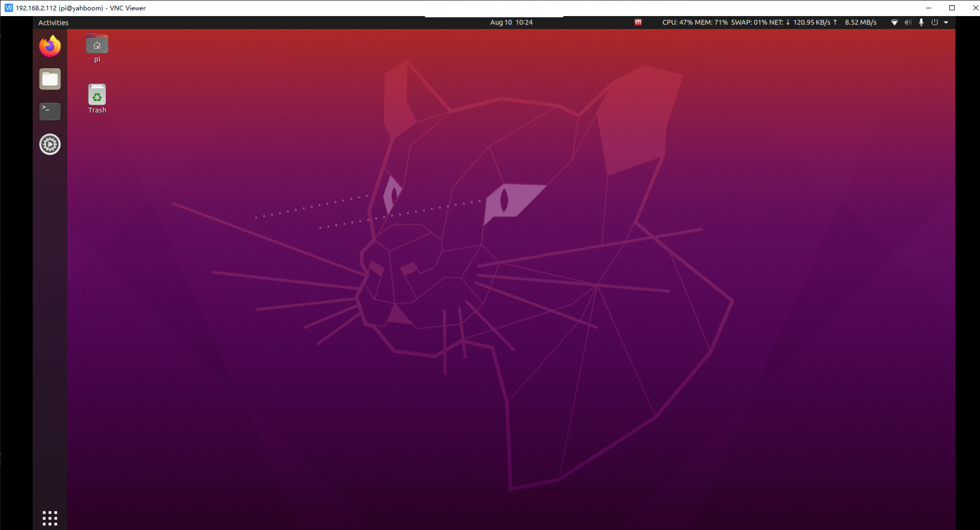
Task: Open the Terminal from the dock
Action: 50,111
